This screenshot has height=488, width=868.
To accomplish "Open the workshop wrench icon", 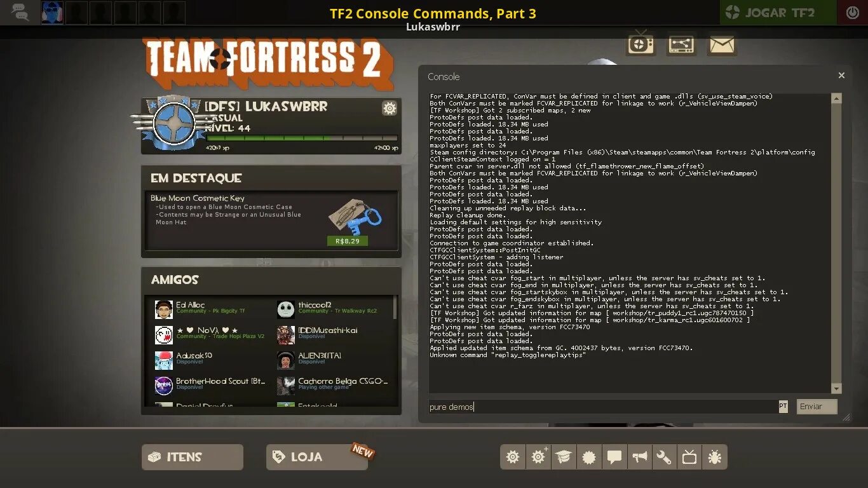I will 664,457.
